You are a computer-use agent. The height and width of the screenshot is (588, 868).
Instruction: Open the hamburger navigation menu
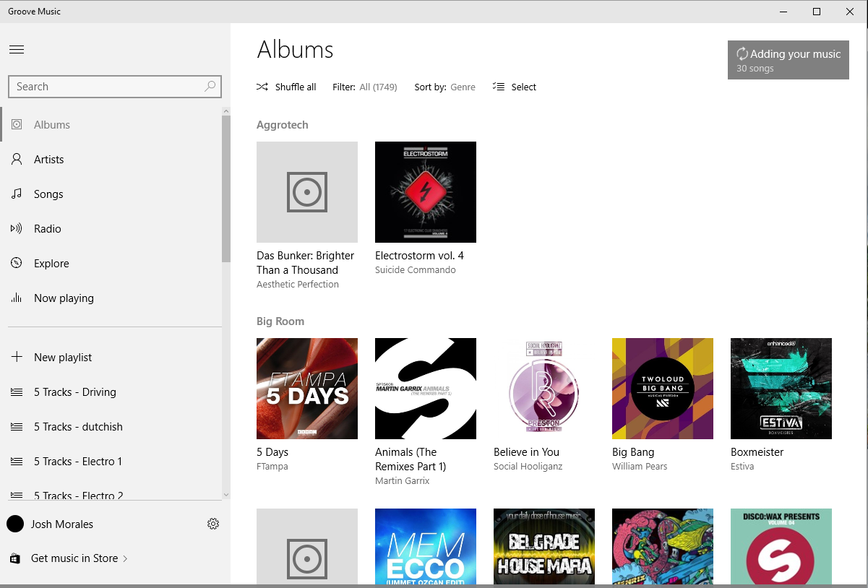tap(17, 49)
